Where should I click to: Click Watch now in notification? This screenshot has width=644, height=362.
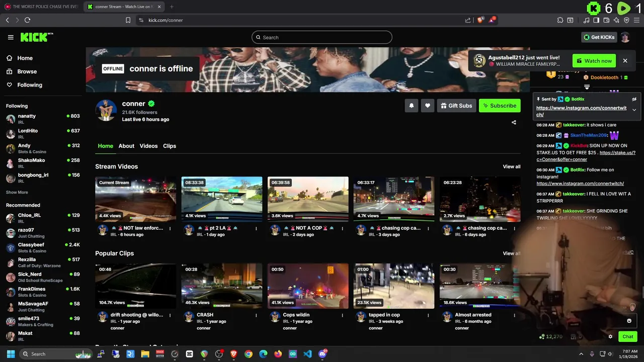tap(594, 61)
